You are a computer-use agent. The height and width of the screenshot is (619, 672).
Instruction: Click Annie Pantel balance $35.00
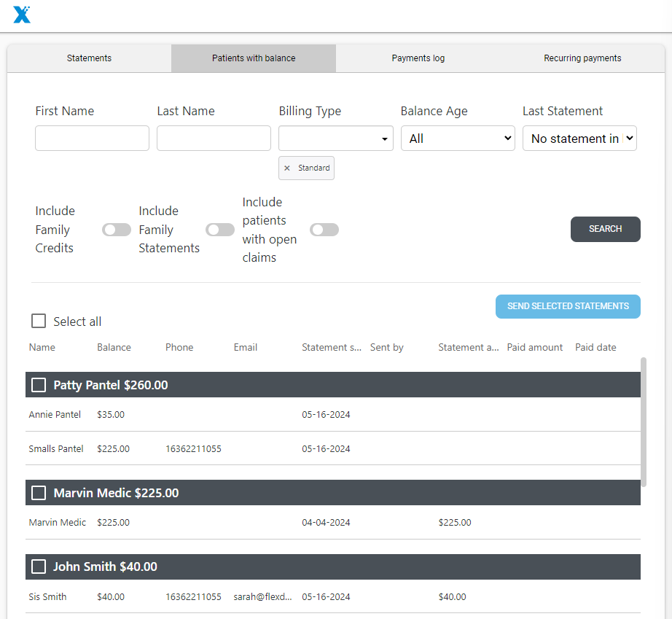point(111,415)
